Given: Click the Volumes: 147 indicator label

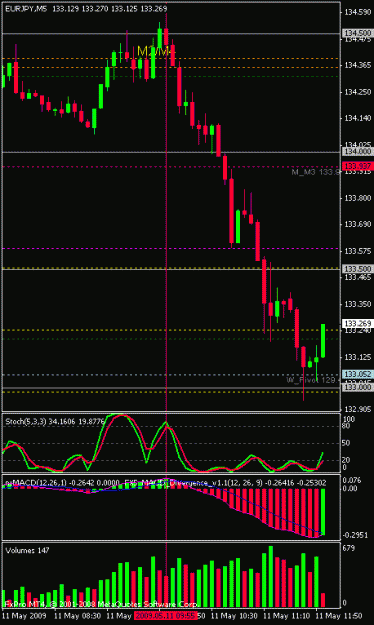Looking at the screenshot, I should pyautogui.click(x=28, y=550).
